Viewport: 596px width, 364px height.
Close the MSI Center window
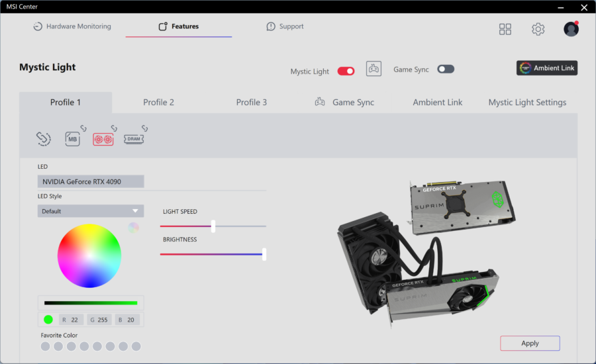coord(584,7)
